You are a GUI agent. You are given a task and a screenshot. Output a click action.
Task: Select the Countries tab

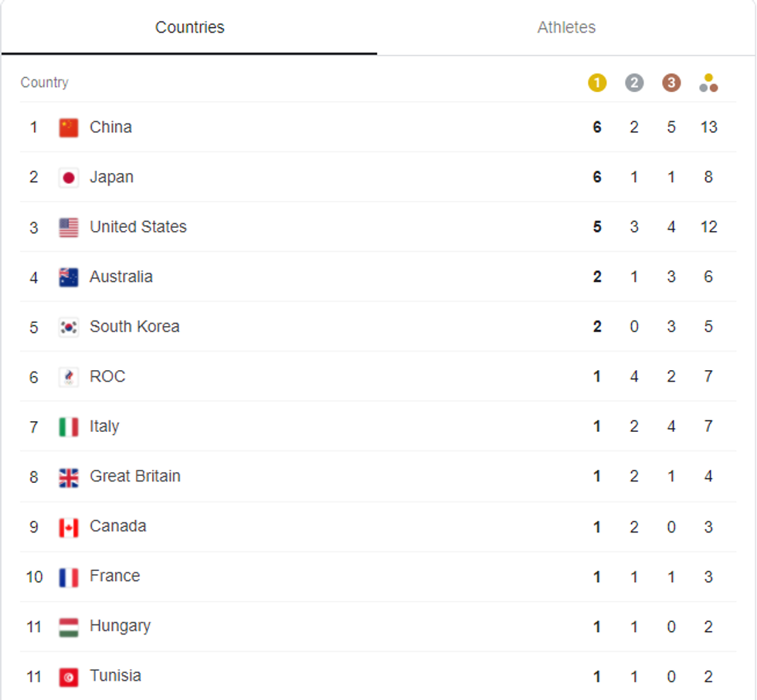tap(189, 28)
